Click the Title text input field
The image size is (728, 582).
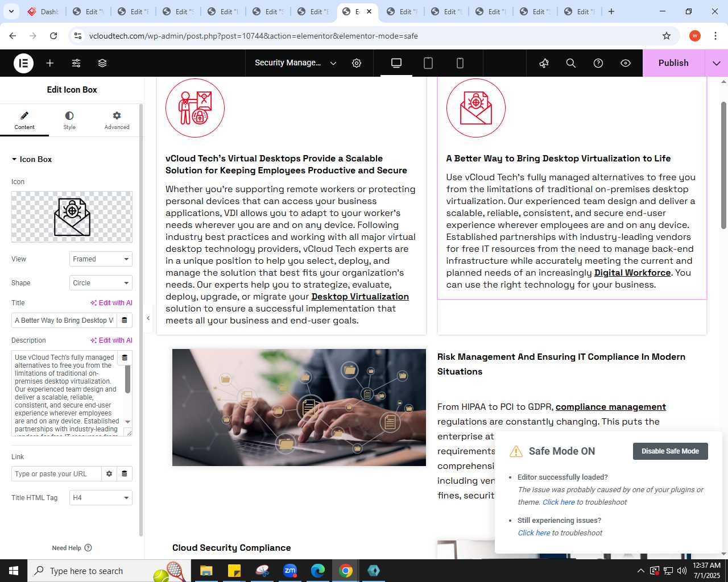pos(64,321)
